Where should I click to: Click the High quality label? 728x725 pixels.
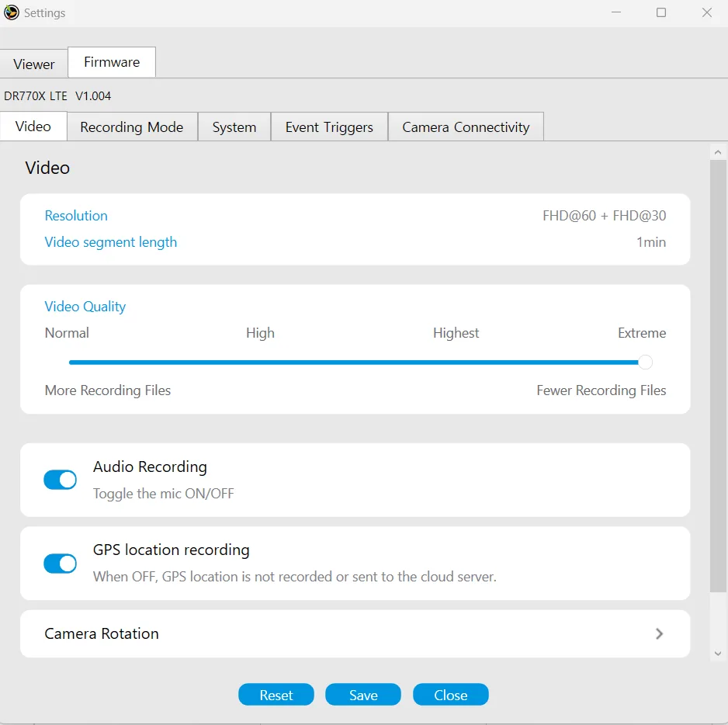261,333
